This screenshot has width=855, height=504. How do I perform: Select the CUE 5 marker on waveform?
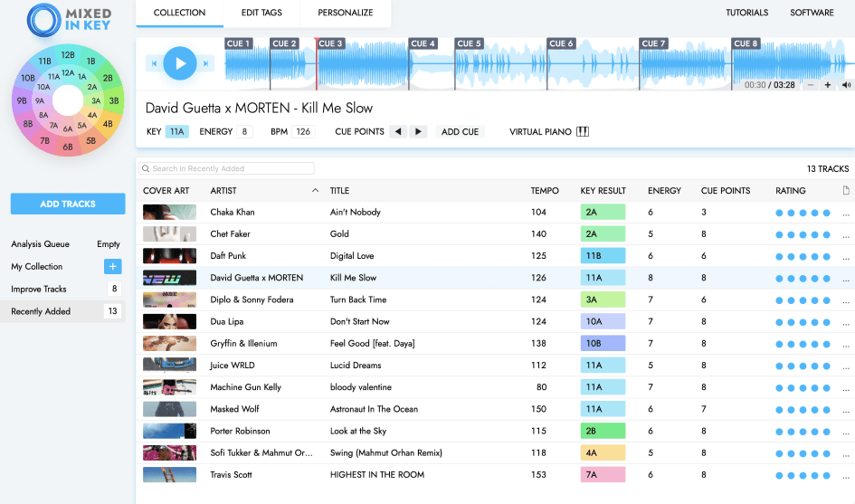click(x=469, y=43)
